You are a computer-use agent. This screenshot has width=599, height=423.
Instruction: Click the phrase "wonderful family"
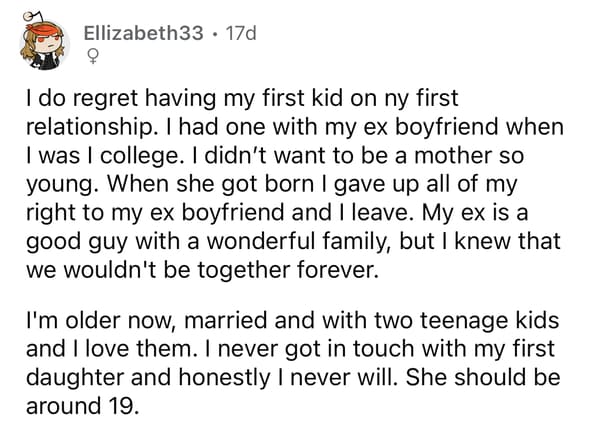click(295, 241)
